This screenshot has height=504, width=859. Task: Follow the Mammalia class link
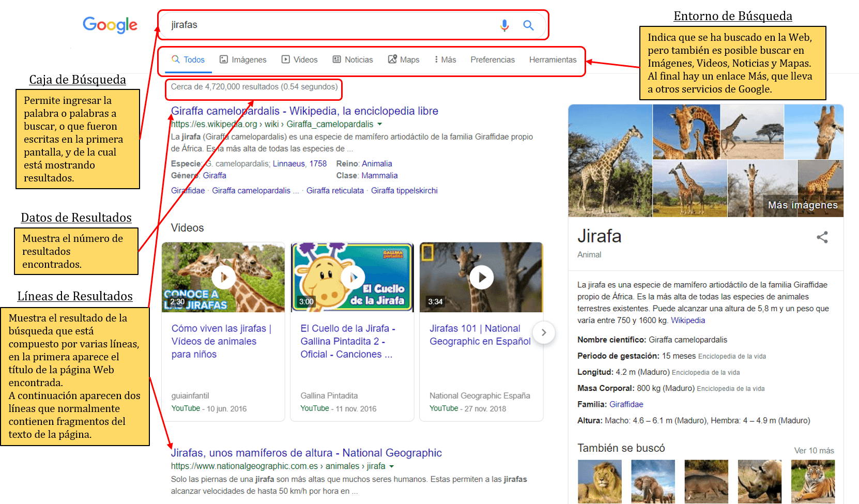(379, 175)
